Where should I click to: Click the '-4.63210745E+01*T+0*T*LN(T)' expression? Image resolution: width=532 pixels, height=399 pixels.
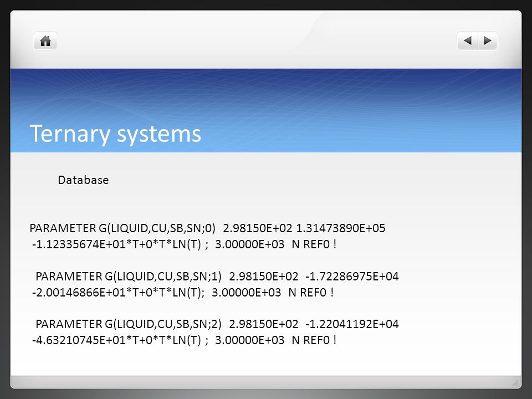pos(117,340)
